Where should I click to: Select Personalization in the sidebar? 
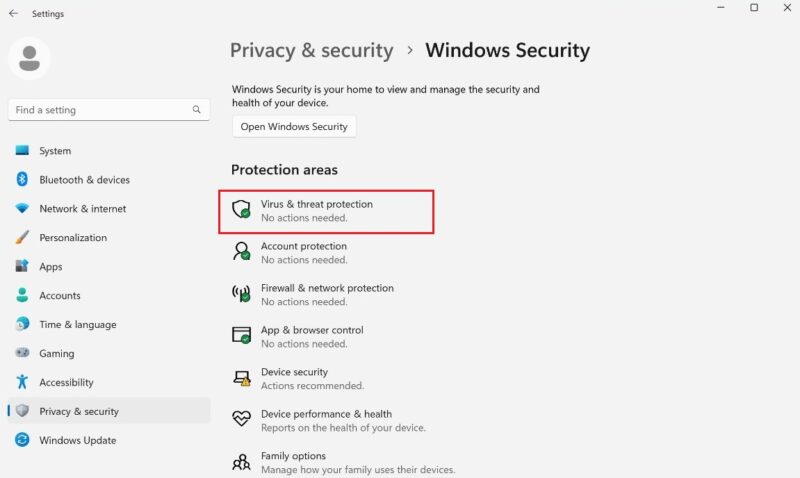click(72, 238)
